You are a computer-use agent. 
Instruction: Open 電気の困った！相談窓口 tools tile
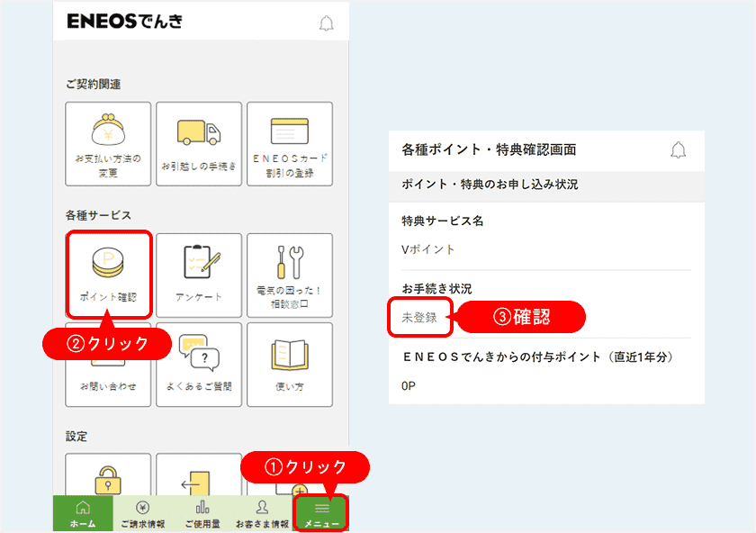[x=290, y=276]
